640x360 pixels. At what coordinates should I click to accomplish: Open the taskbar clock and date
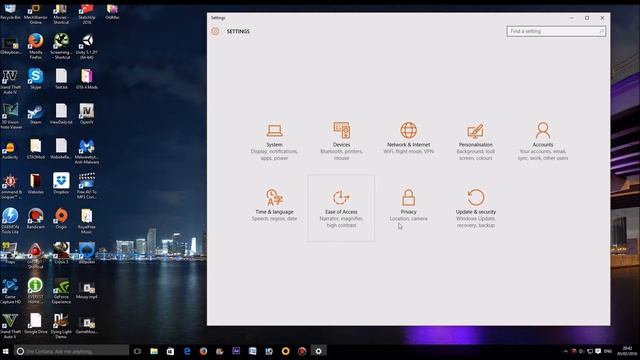[627, 351]
